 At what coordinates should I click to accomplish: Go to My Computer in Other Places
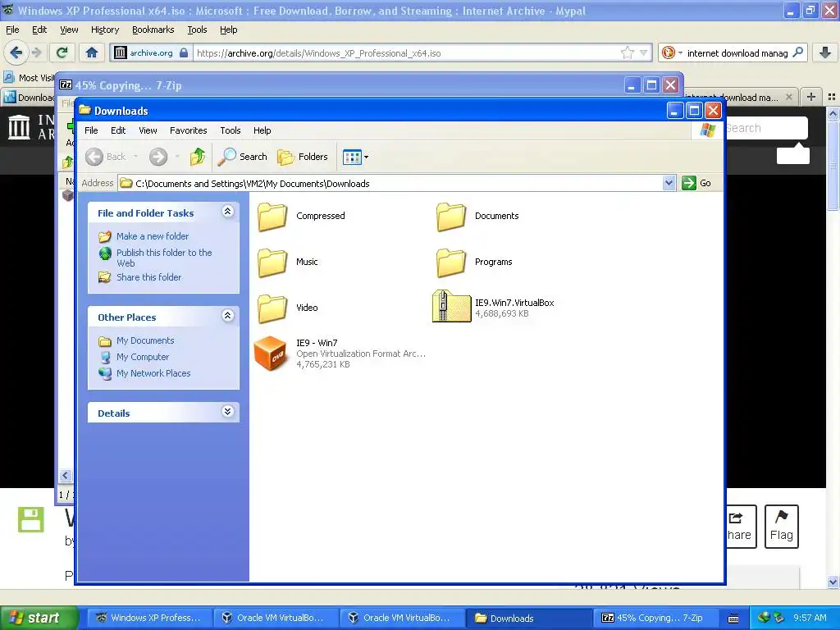point(143,358)
